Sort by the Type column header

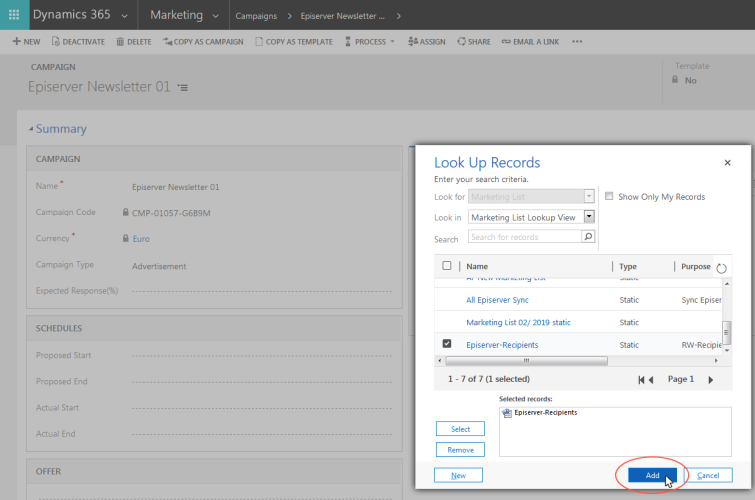(627, 266)
